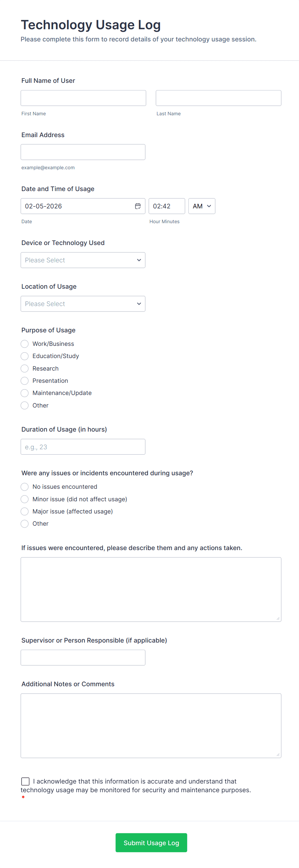299x868 pixels.
Task: Check the acknowledgment checkbox
Action: coord(25,781)
